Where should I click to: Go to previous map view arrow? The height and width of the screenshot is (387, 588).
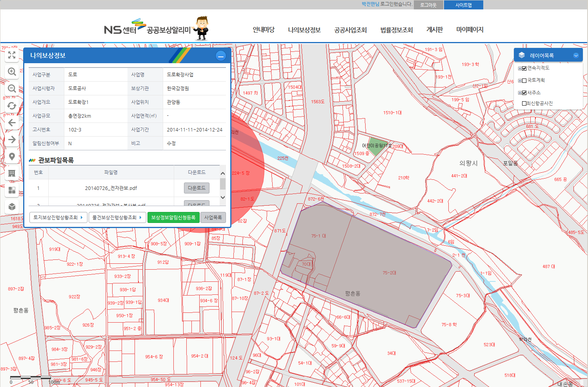pyautogui.click(x=12, y=122)
